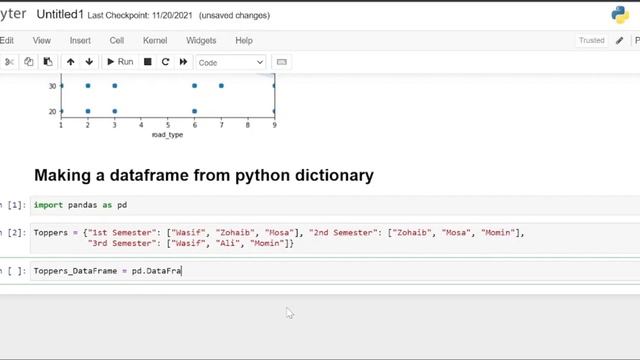Interrupt the kernel with the stop icon
The width and height of the screenshot is (640, 360).
pyautogui.click(x=147, y=62)
